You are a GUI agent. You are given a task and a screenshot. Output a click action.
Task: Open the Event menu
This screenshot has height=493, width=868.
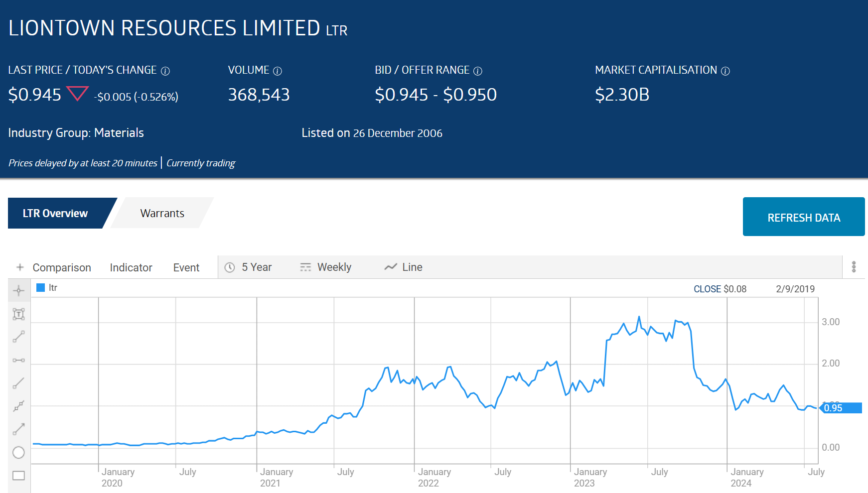point(186,268)
